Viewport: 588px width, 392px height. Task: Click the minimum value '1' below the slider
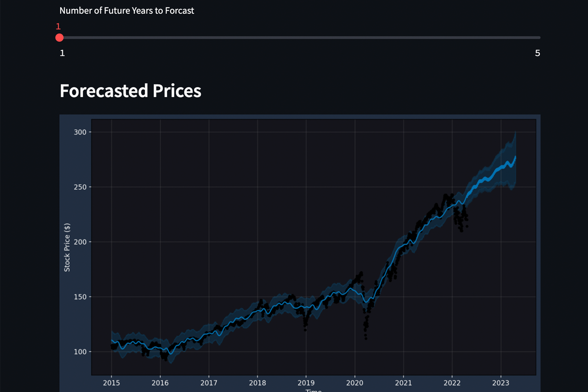click(x=62, y=53)
